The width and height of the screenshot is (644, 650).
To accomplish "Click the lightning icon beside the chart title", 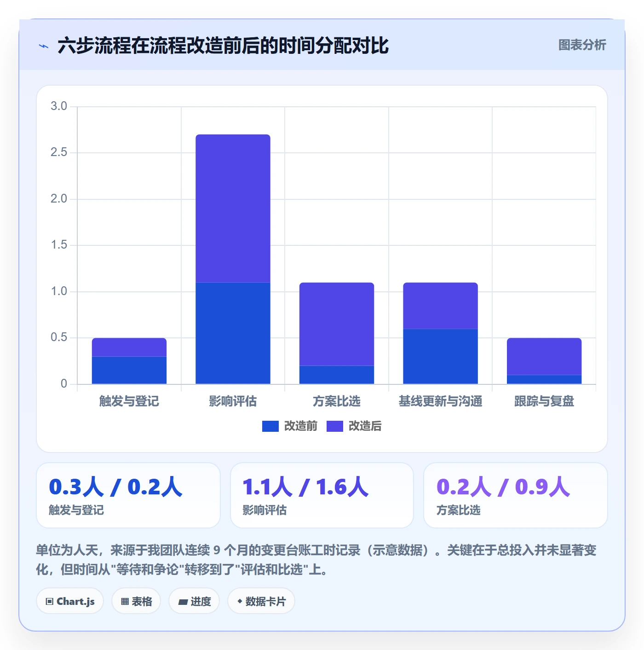I will point(44,46).
